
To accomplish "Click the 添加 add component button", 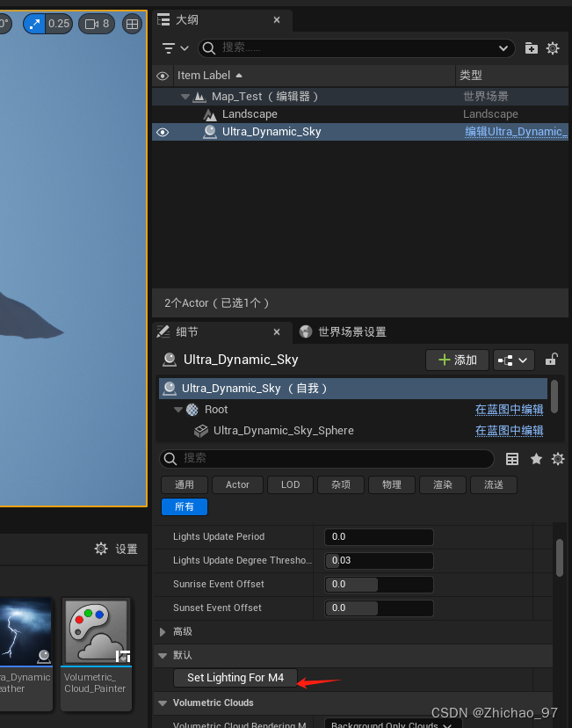I will 458,360.
